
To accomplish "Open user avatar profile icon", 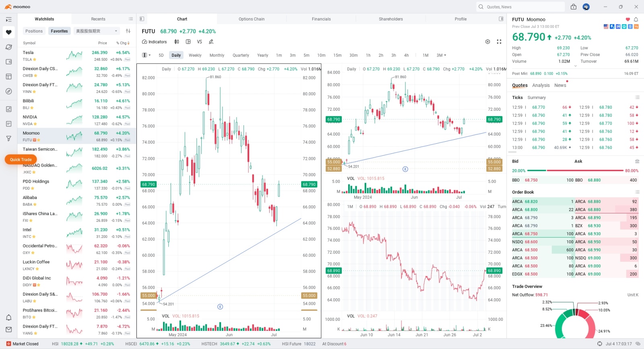I will 586,7.
